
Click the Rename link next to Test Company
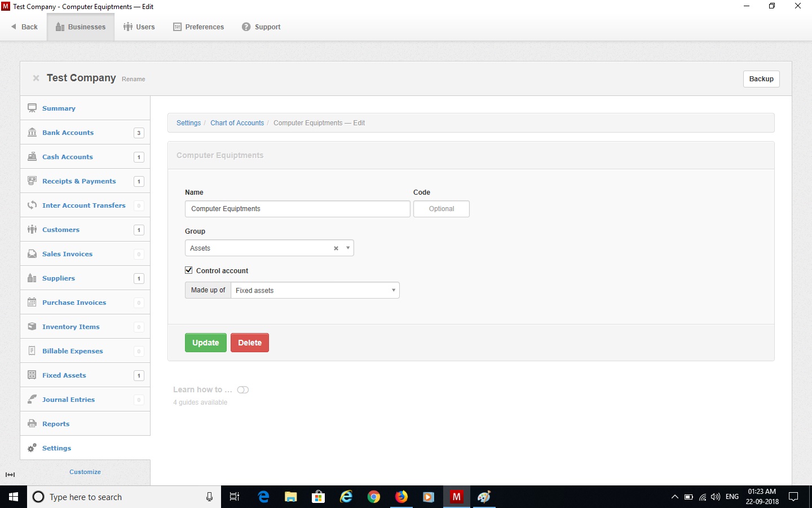[134, 79]
